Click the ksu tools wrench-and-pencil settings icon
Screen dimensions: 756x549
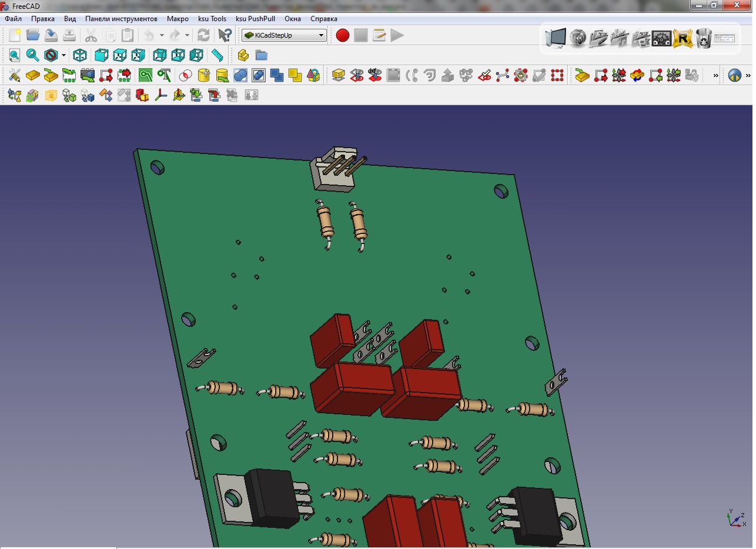14,75
